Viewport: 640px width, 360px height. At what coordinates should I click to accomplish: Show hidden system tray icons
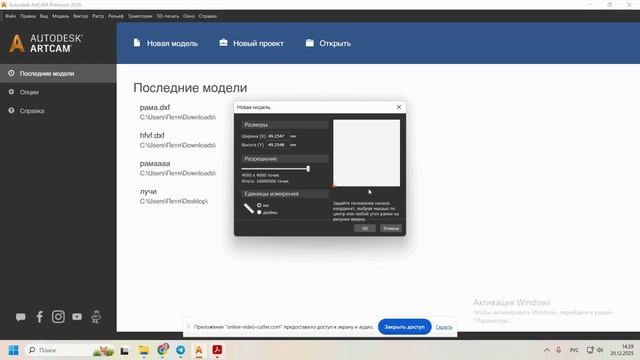pyautogui.click(x=547, y=350)
